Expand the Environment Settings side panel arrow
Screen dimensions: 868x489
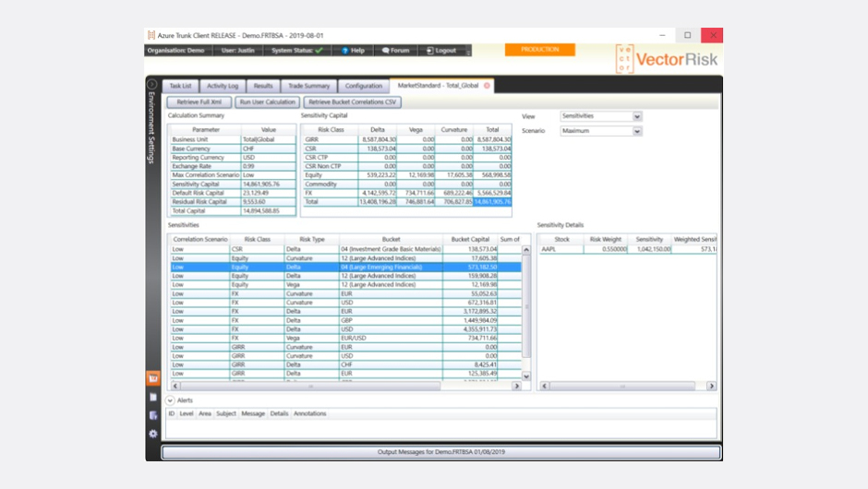[152, 85]
